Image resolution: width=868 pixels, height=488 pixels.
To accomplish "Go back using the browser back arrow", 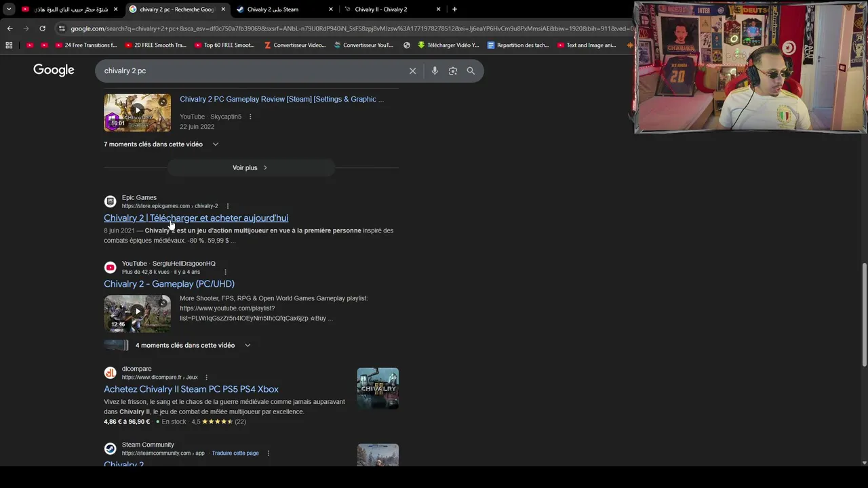I will (x=9, y=28).
